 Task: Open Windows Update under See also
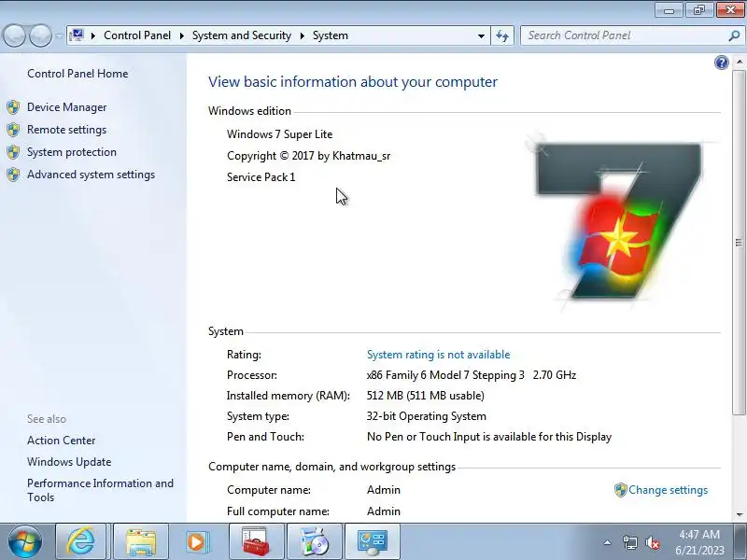pos(69,462)
